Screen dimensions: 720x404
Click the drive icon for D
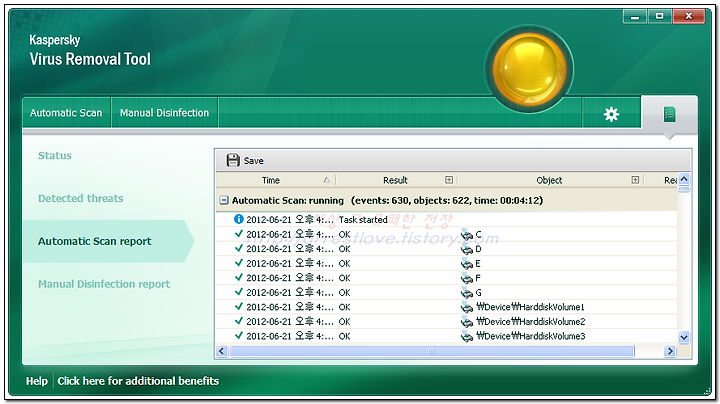467,249
